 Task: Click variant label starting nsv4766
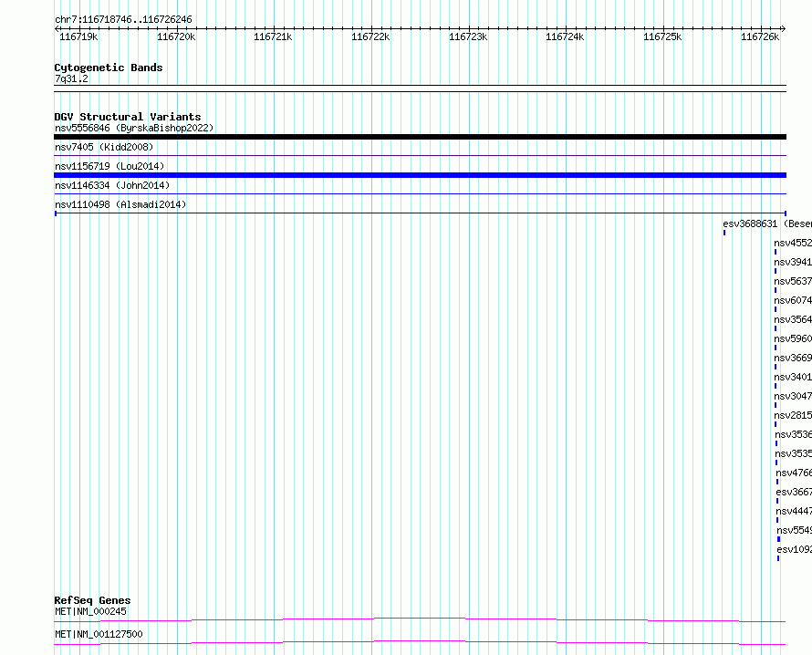794,473
